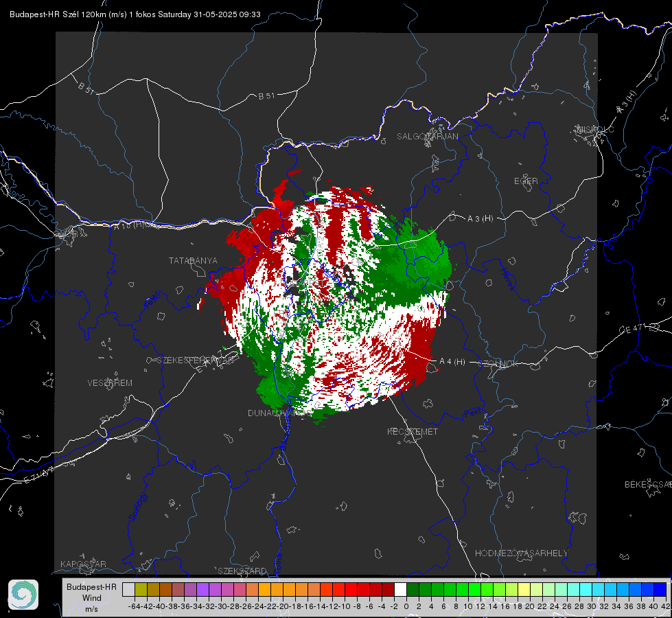Click the 'Budapest-HR Wind m/s' legend label
The width and height of the screenshot is (672, 618).
click(x=92, y=597)
